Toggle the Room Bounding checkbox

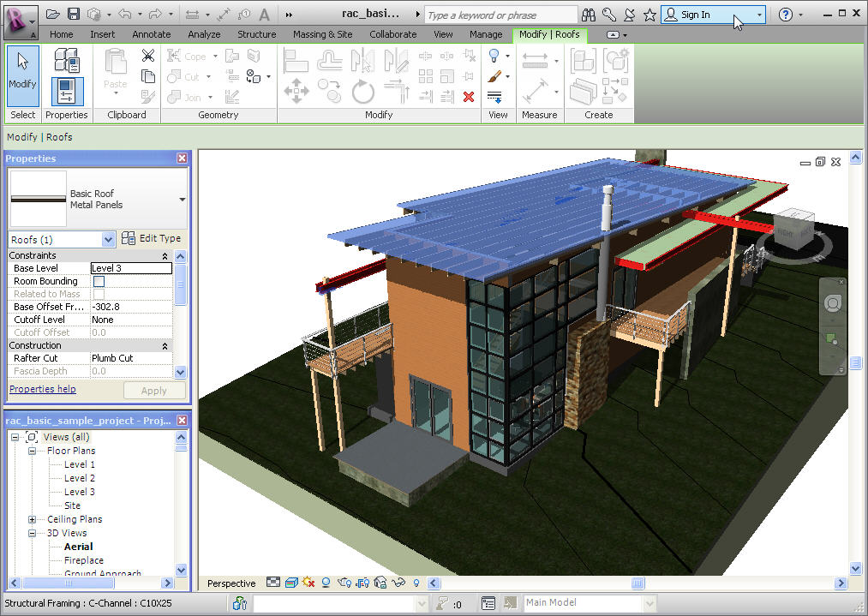[x=99, y=281]
